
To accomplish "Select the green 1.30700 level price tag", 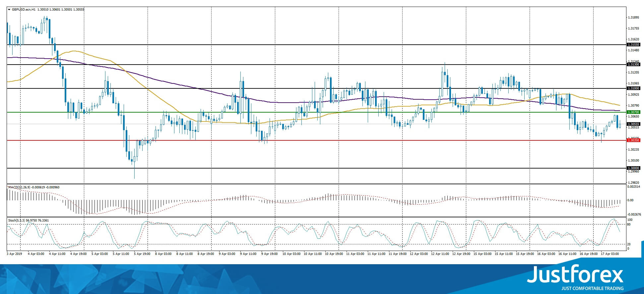I will pos(633,112).
